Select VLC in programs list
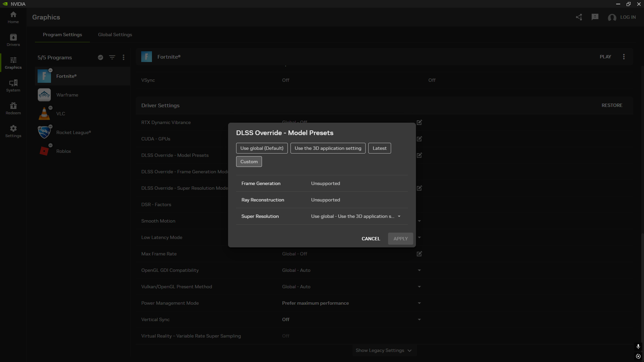The width and height of the screenshot is (644, 362). pos(83,114)
